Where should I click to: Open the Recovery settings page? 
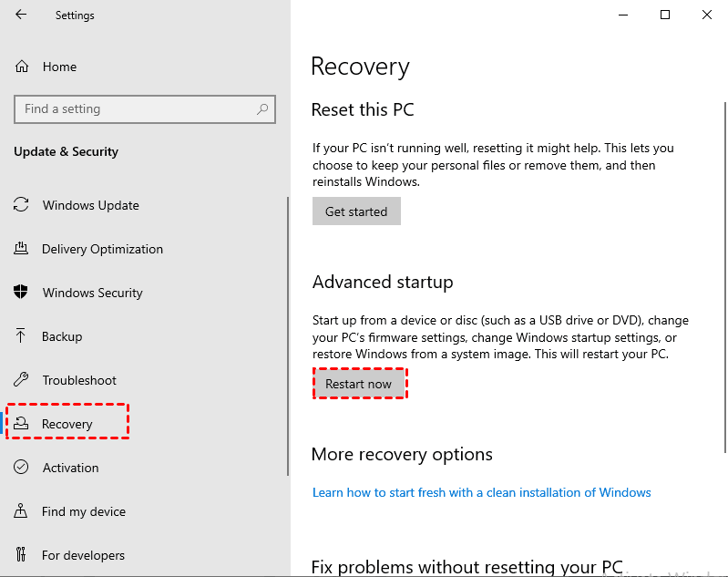pos(67,424)
